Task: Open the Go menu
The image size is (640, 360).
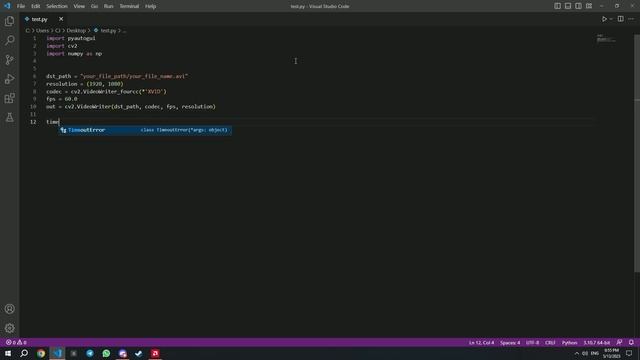Action: click(94, 6)
